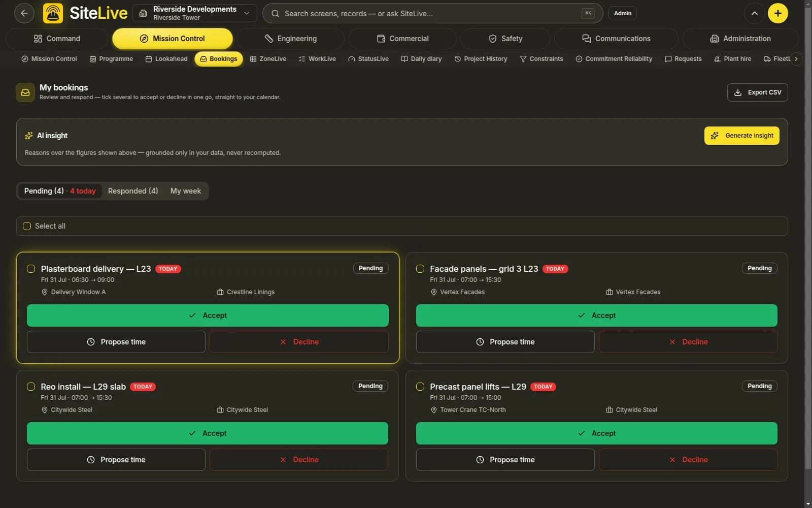The image size is (812, 508).
Task: Open the Engineering main tab
Action: [x=290, y=39]
